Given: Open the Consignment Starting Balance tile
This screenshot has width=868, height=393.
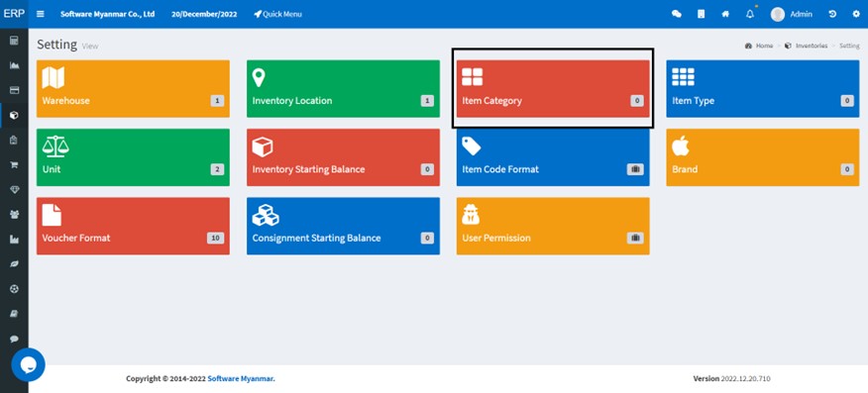Looking at the screenshot, I should click(343, 226).
